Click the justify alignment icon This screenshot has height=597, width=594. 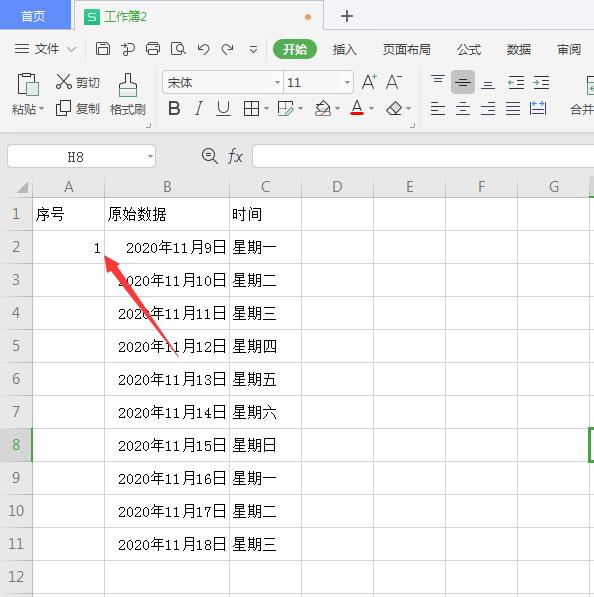pyautogui.click(x=513, y=109)
